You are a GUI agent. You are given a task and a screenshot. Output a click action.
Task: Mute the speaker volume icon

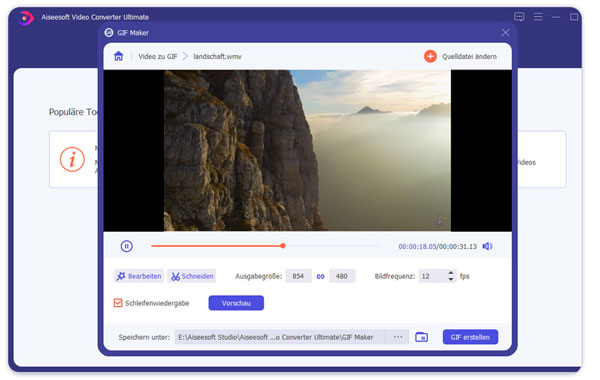click(487, 246)
